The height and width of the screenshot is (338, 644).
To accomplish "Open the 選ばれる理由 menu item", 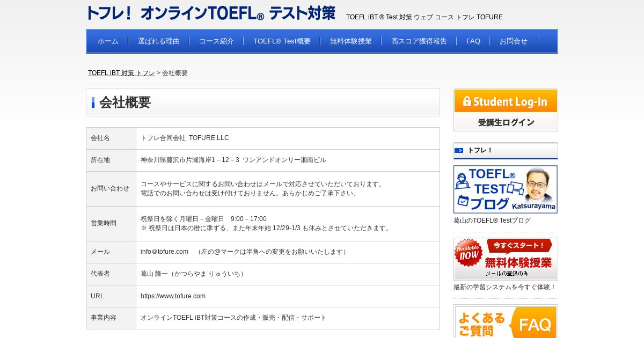I will [x=159, y=41].
